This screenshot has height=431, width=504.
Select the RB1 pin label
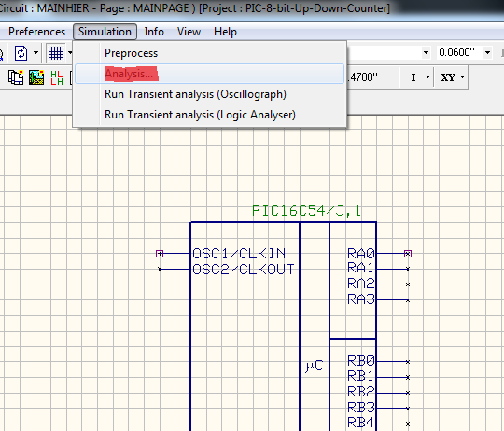[x=360, y=375]
